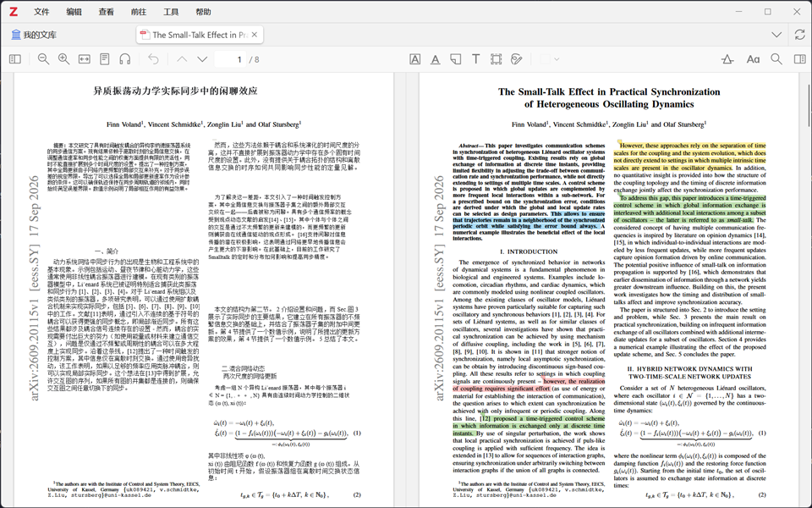The height and width of the screenshot is (508, 812).
Task: Open the 帮助 menu
Action: [x=203, y=12]
